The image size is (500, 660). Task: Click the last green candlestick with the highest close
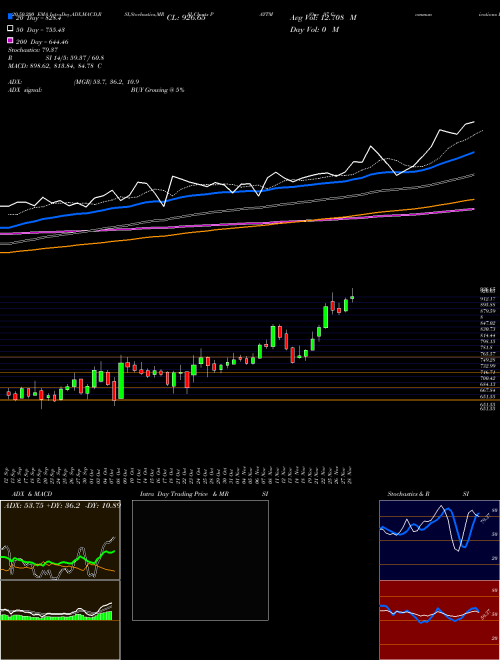[x=352, y=297]
